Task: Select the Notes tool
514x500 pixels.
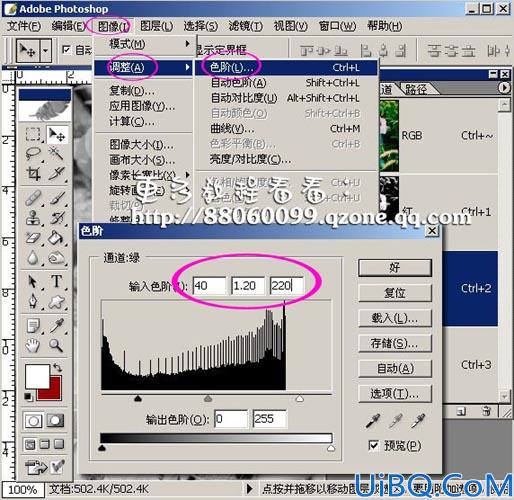Action: click(x=33, y=326)
